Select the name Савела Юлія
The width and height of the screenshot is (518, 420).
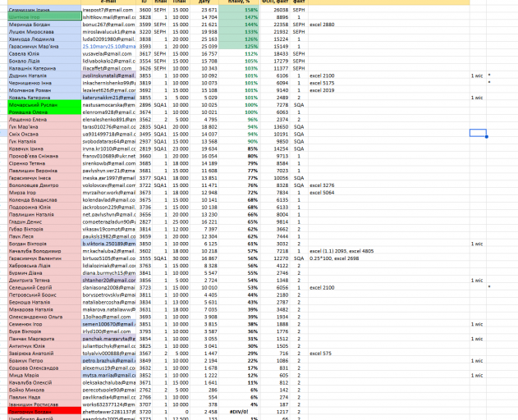(44, 53)
